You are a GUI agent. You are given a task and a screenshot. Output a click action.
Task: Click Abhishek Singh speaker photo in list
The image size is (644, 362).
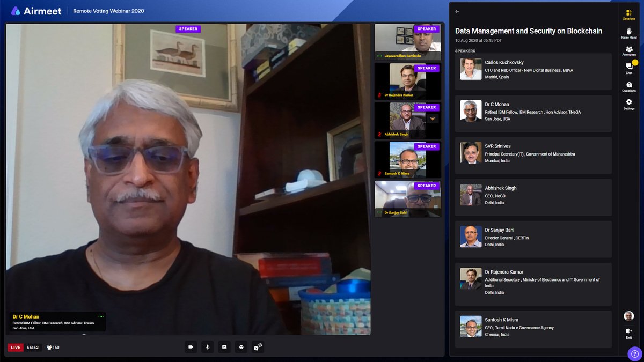(471, 195)
